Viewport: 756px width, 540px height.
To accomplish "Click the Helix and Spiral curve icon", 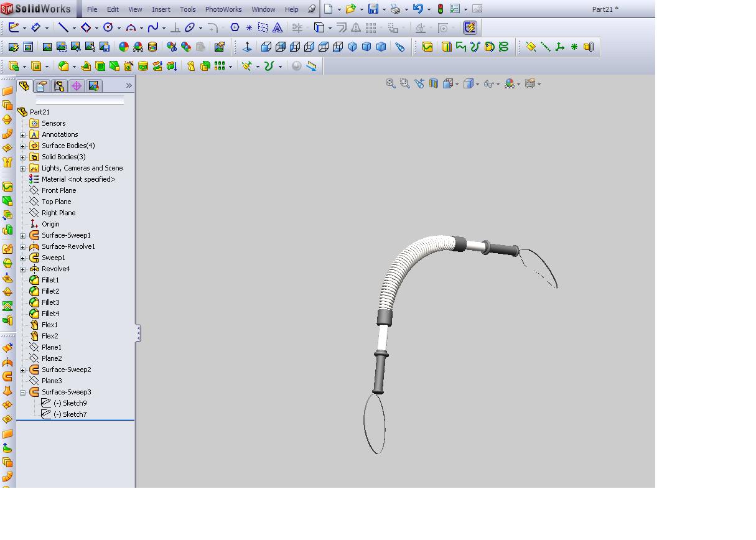I will tap(503, 47).
